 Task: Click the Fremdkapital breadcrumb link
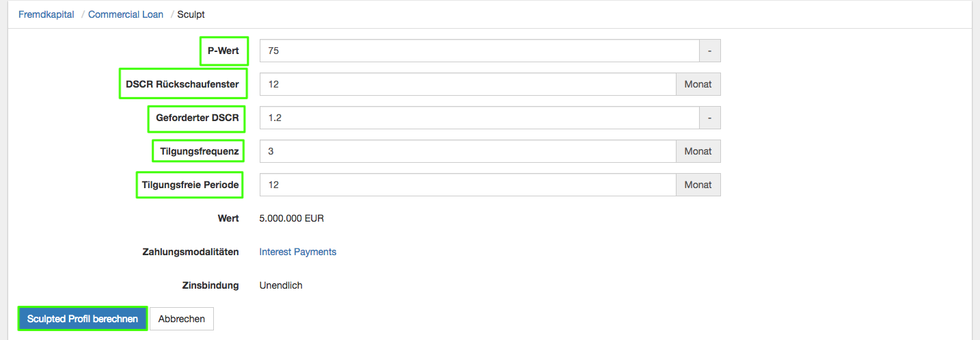click(46, 14)
